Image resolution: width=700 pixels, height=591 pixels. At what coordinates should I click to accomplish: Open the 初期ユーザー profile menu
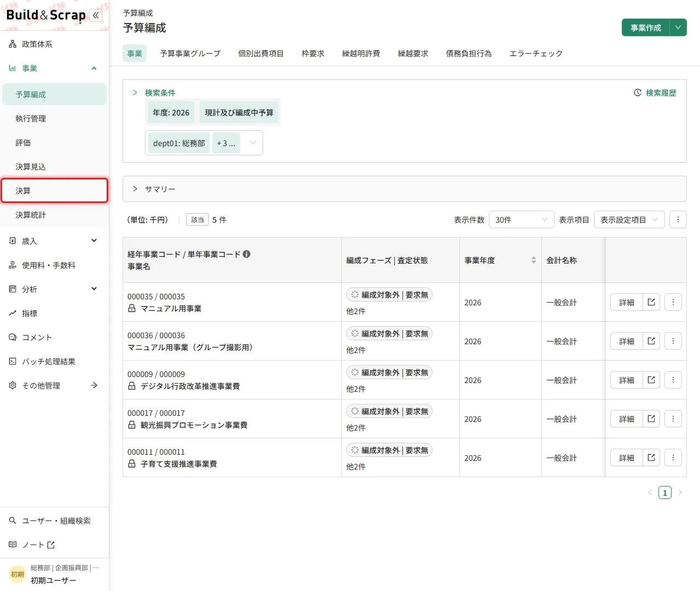54,574
